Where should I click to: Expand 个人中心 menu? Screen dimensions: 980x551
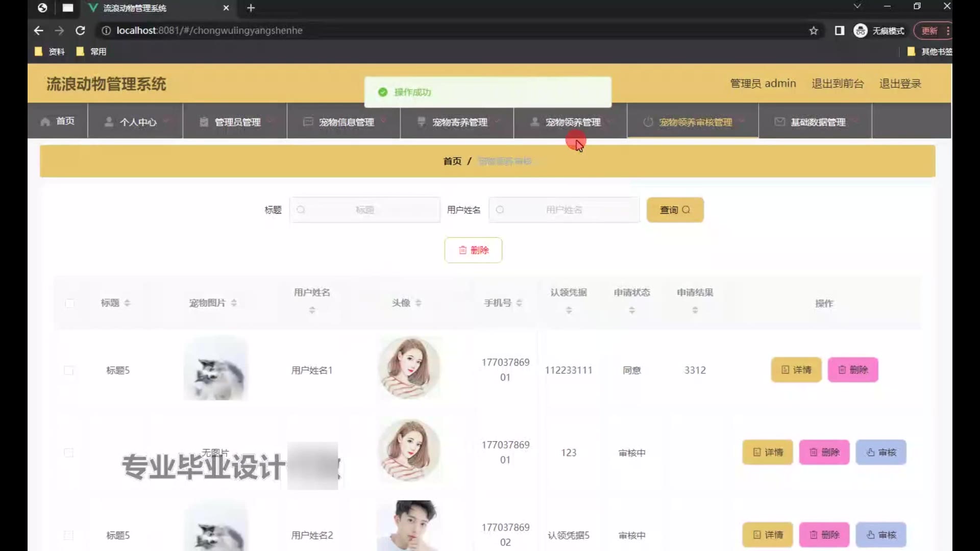[x=135, y=122]
